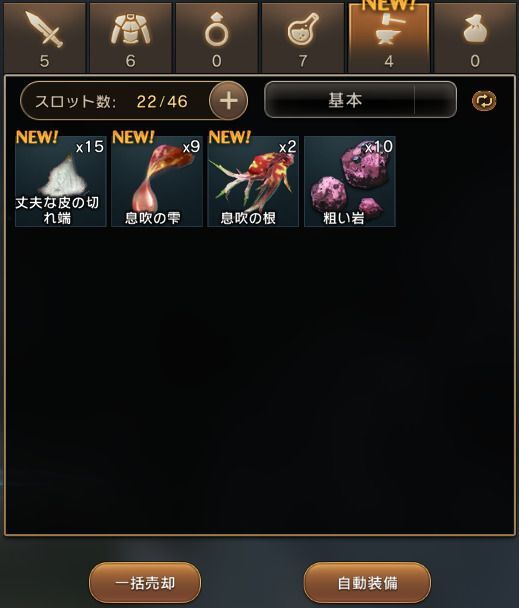Expand inventory slots with plus button

228,101
